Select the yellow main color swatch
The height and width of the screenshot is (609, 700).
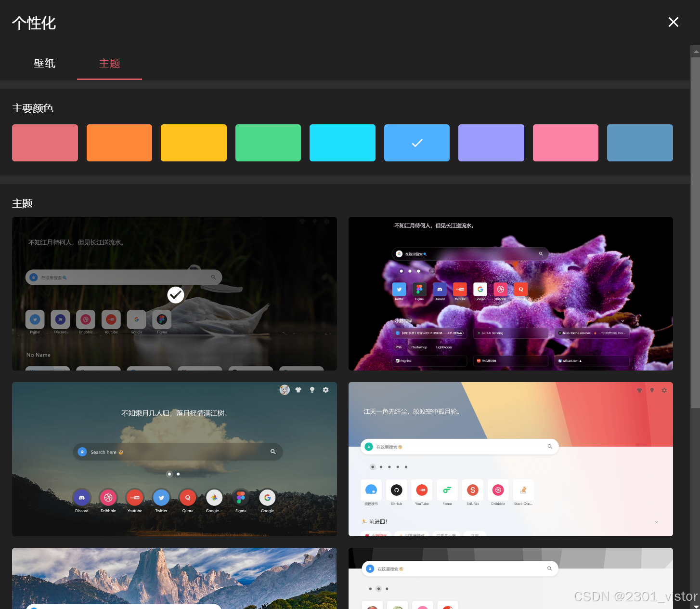[194, 143]
